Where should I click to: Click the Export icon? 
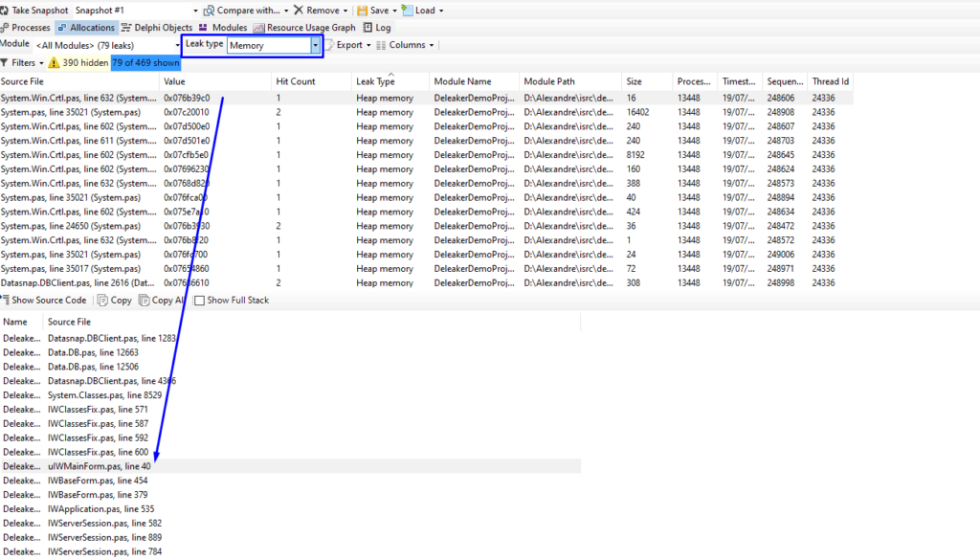coord(328,45)
